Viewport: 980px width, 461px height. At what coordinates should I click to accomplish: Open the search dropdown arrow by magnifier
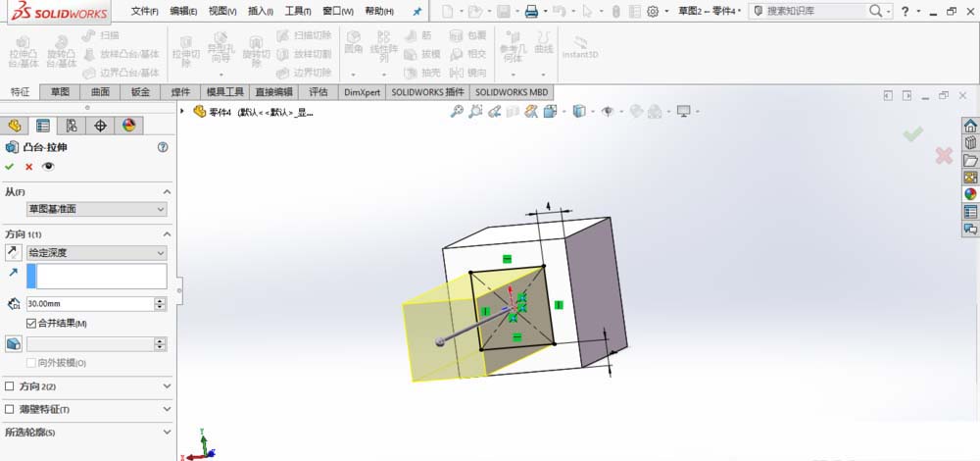tap(889, 11)
